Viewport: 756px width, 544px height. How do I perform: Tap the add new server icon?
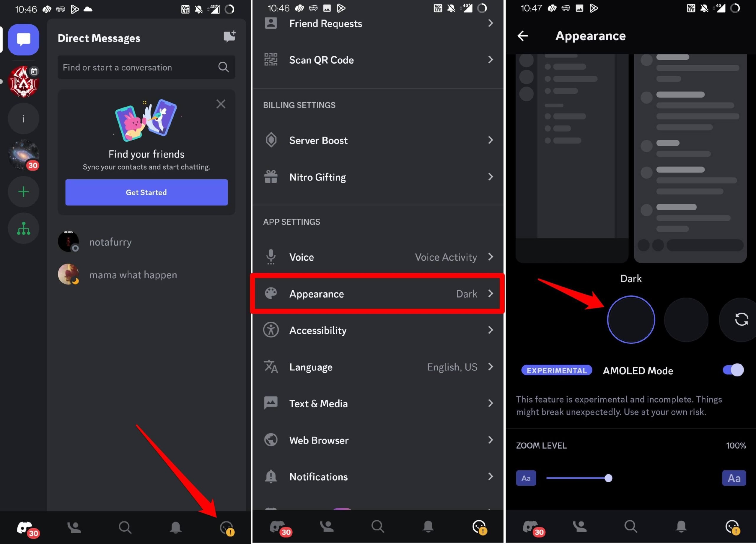24,191
